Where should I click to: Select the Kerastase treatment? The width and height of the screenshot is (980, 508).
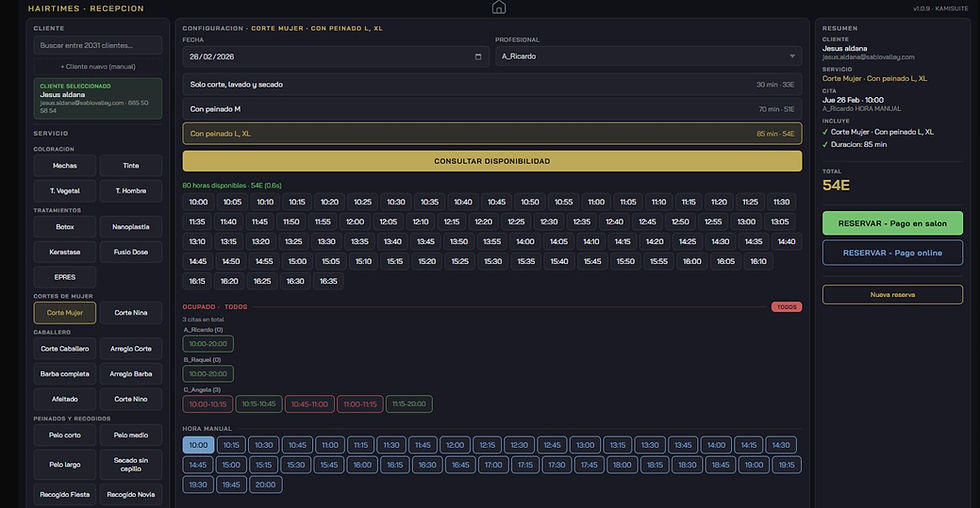tap(65, 252)
